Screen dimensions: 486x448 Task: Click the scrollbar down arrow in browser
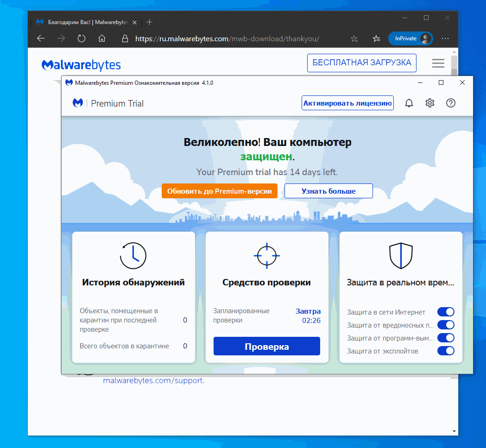[454, 431]
